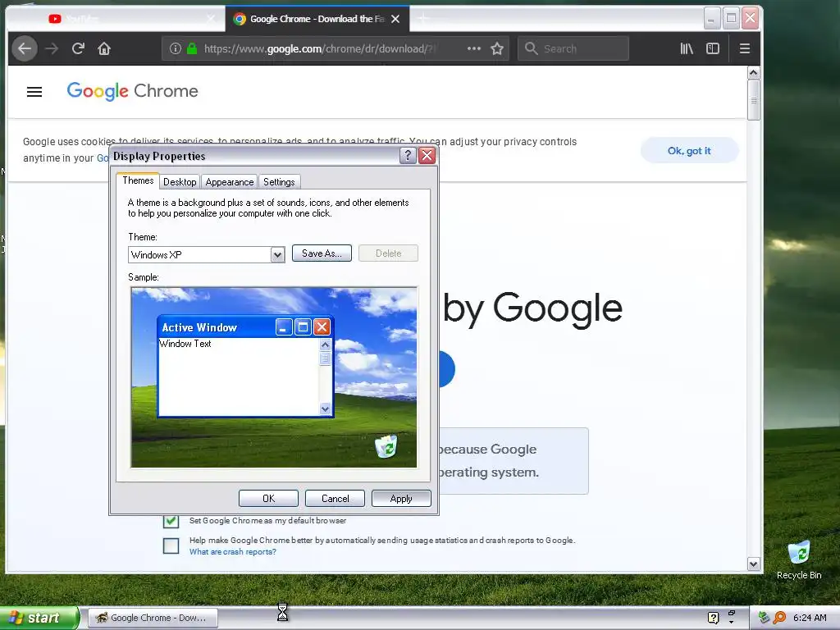Open the What are crash reports link

(232, 552)
